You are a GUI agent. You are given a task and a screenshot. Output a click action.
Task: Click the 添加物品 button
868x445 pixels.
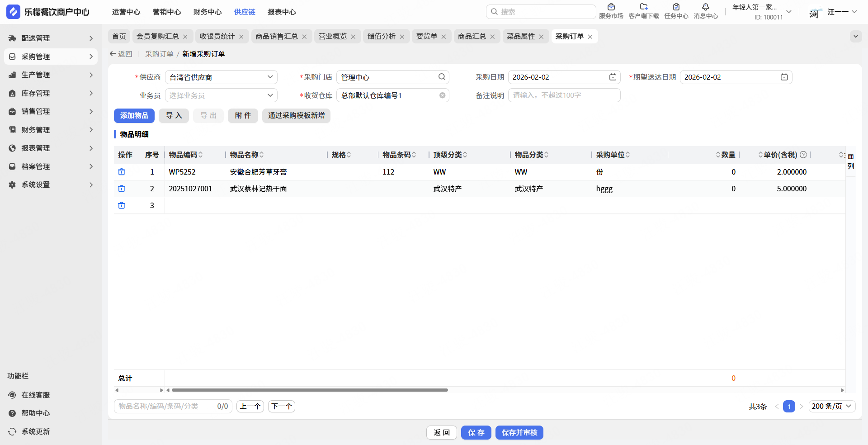(x=134, y=116)
